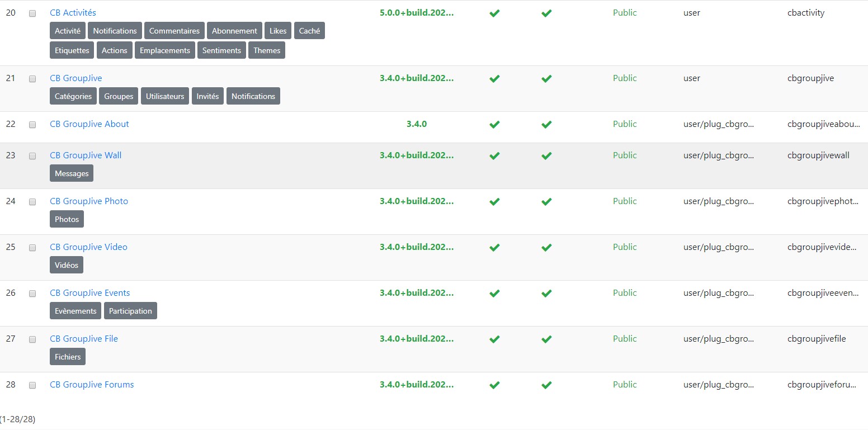Viewport: 868px width, 430px height.
Task: Click second checkmark in CB GroupJive Events row
Action: coord(546,293)
